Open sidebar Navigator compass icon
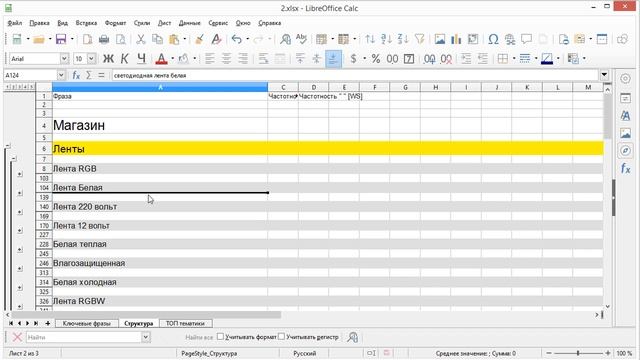This screenshot has width=640, height=360. (625, 151)
